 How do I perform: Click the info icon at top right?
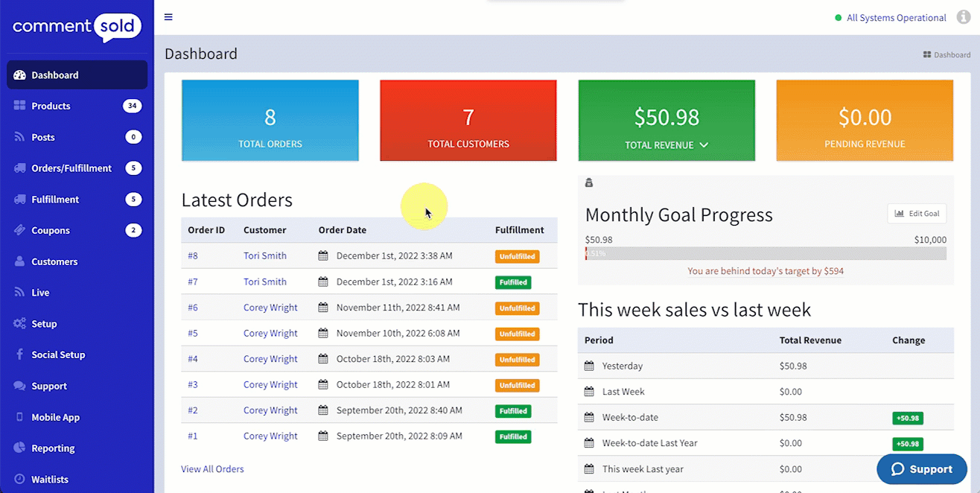(963, 17)
